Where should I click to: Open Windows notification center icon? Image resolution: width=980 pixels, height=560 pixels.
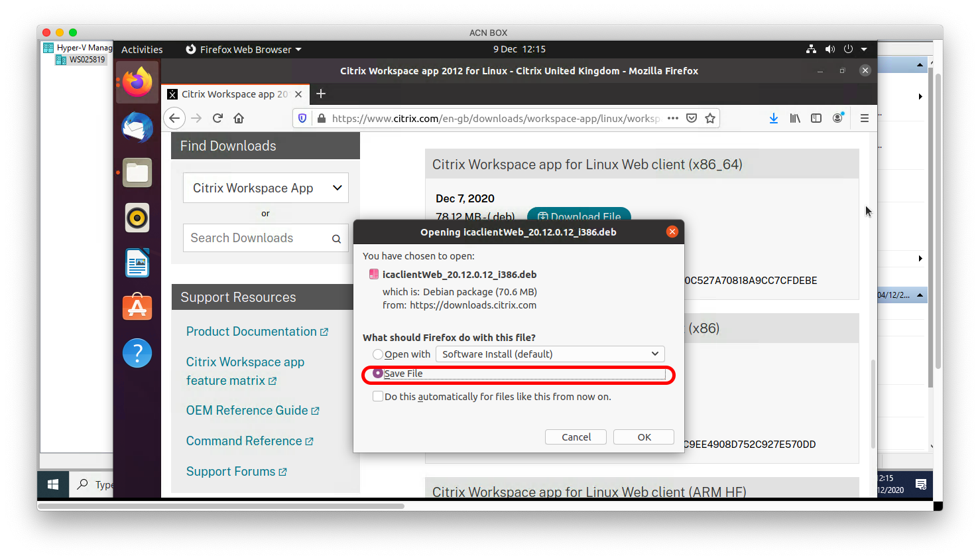[921, 484]
